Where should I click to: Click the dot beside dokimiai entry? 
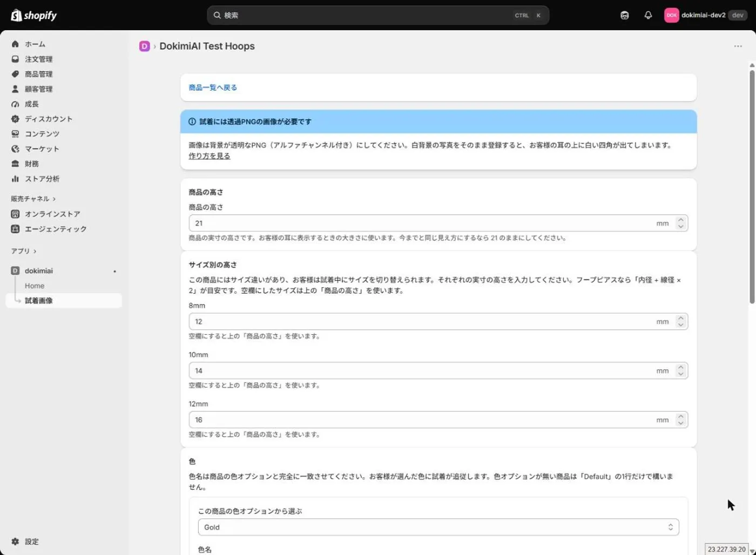pos(114,272)
